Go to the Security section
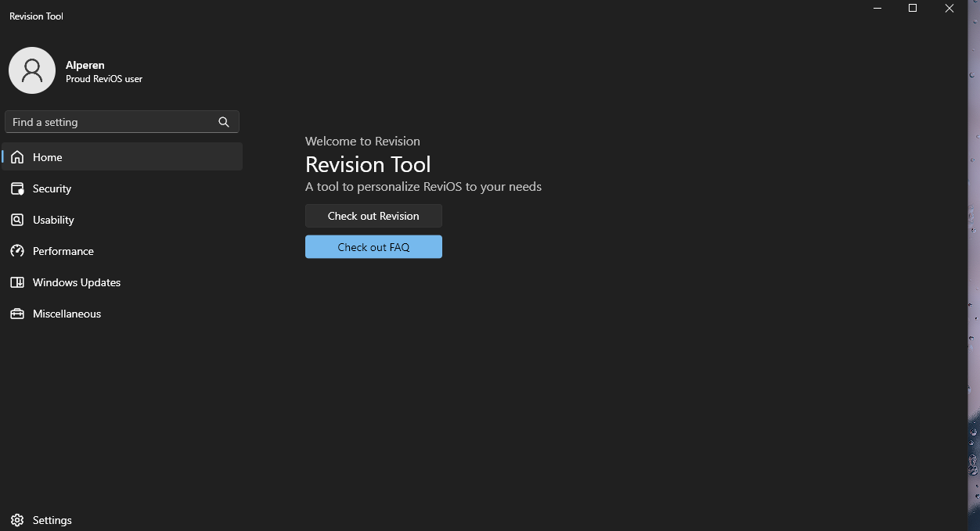 pos(122,188)
